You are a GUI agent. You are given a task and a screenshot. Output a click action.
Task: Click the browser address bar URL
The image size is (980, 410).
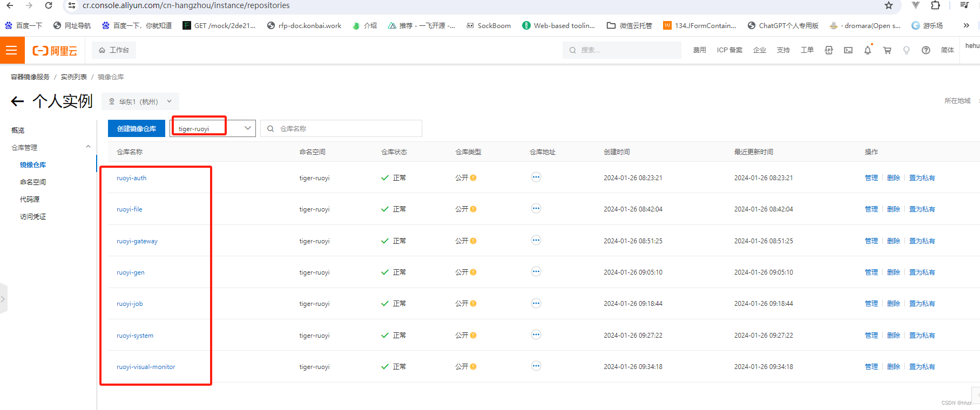186,5
